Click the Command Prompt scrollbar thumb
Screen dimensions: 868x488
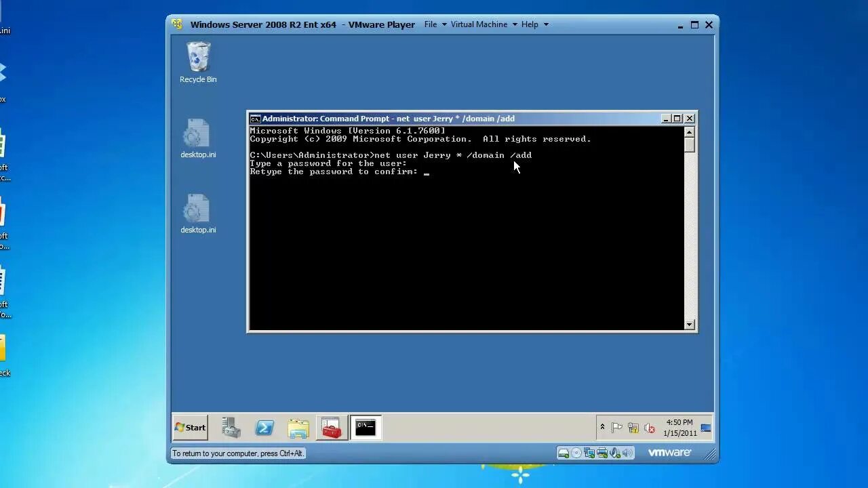(x=690, y=145)
